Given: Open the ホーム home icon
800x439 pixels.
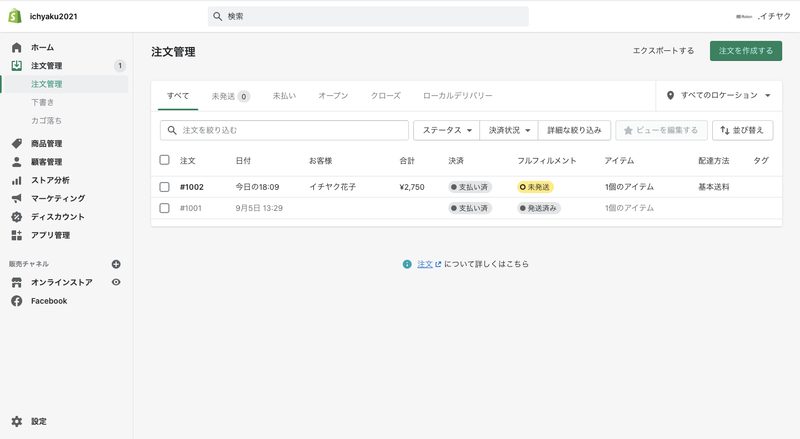Looking at the screenshot, I should pyautogui.click(x=17, y=47).
